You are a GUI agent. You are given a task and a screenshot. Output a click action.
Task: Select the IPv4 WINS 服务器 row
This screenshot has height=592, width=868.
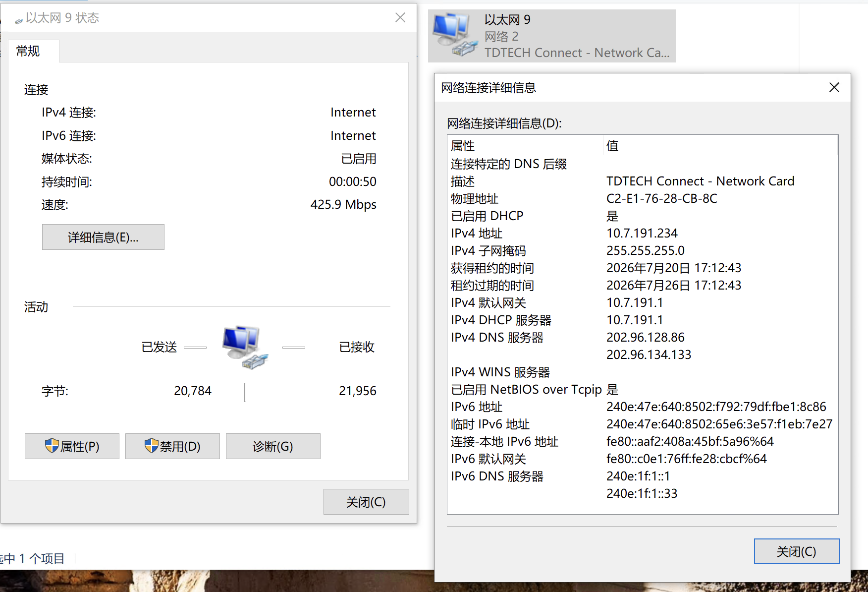[643, 372]
